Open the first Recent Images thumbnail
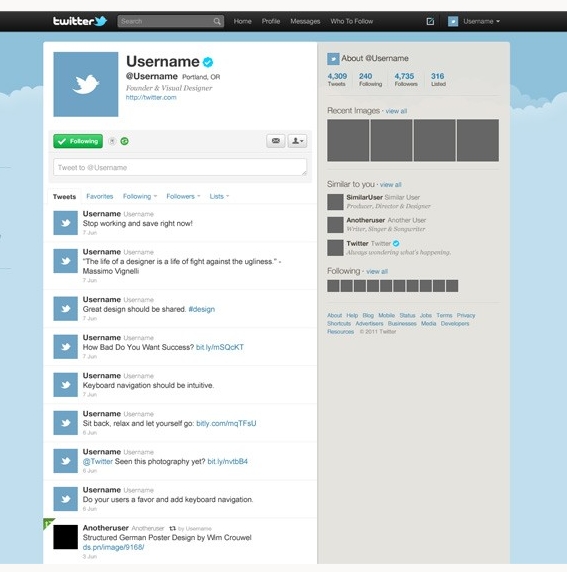 348,140
